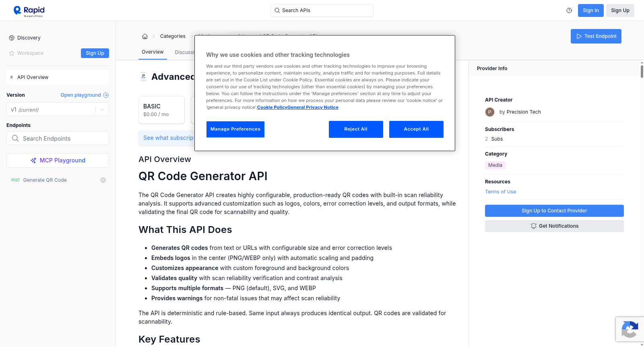Show info for Generate QR Code endpoint
The image size is (644, 347).
point(103,180)
